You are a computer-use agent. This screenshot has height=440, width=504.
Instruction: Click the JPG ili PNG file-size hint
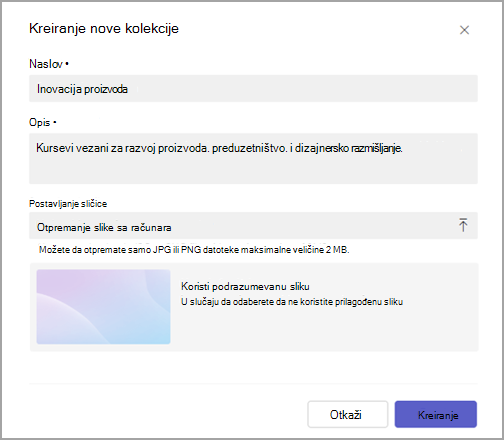click(x=194, y=250)
